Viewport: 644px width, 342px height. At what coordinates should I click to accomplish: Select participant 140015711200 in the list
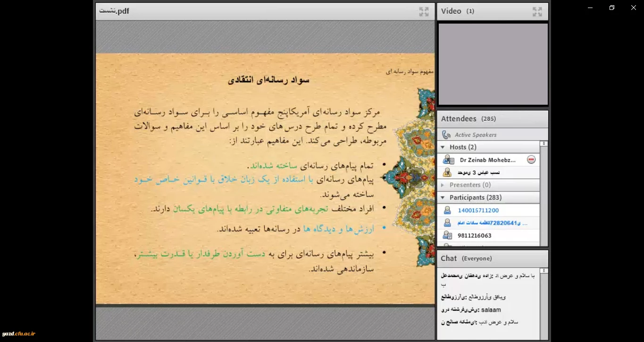click(x=478, y=210)
